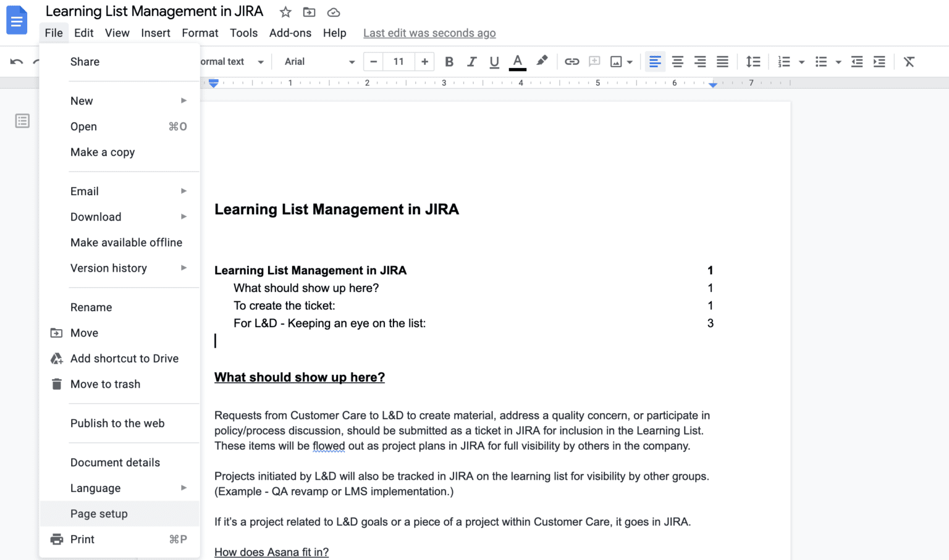Open the numbered list options dropdown
Screen dimensions: 949x560
(801, 61)
